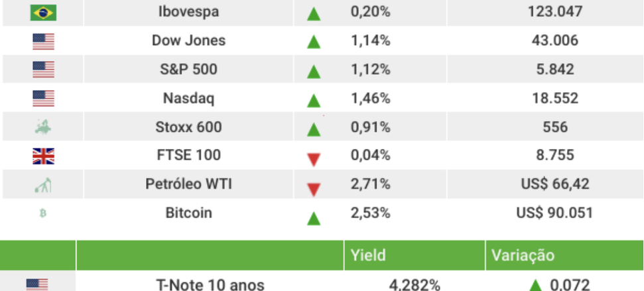Click the UK flag beside FTSE 100
644x291 pixels.
[x=43, y=156]
